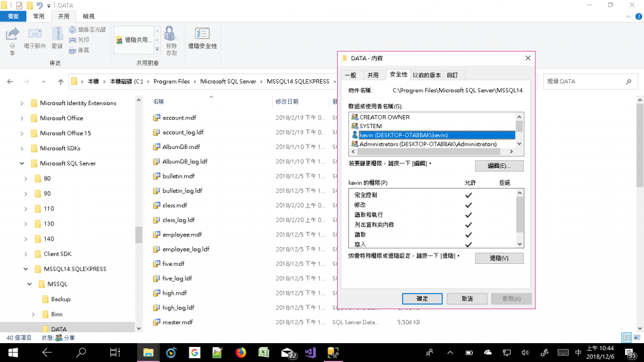This screenshot has width=644, height=362.
Task: Click the volume icon in system tray
Action: click(525, 353)
